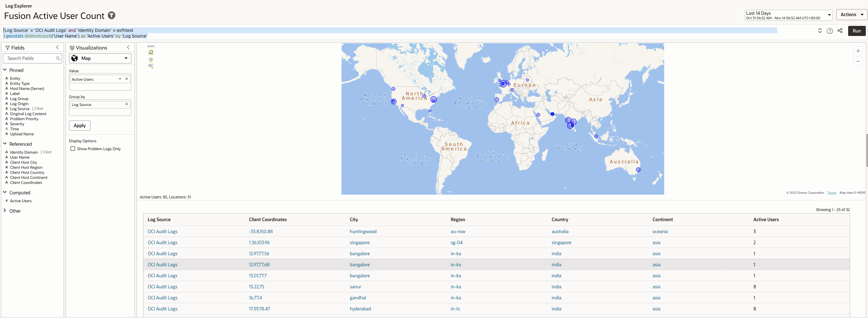This screenshot has width=868, height=318.
Task: Click the share query icon
Action: tap(840, 31)
